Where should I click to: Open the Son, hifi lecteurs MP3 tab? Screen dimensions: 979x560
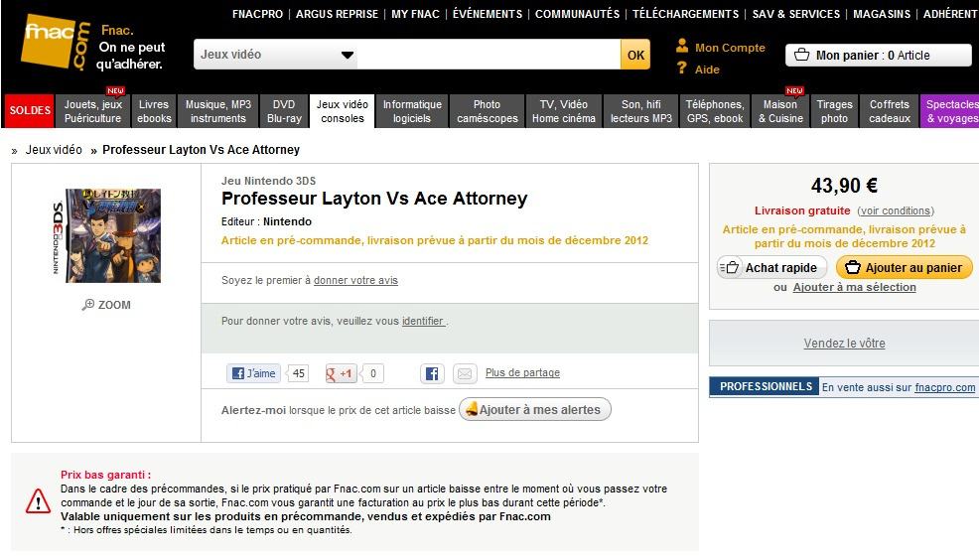(x=641, y=111)
